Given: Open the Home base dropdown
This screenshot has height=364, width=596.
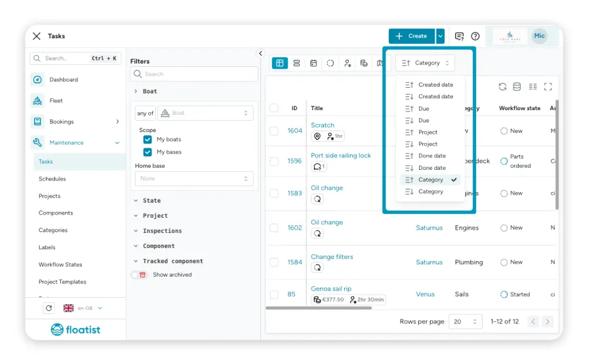Looking at the screenshot, I should [x=194, y=178].
